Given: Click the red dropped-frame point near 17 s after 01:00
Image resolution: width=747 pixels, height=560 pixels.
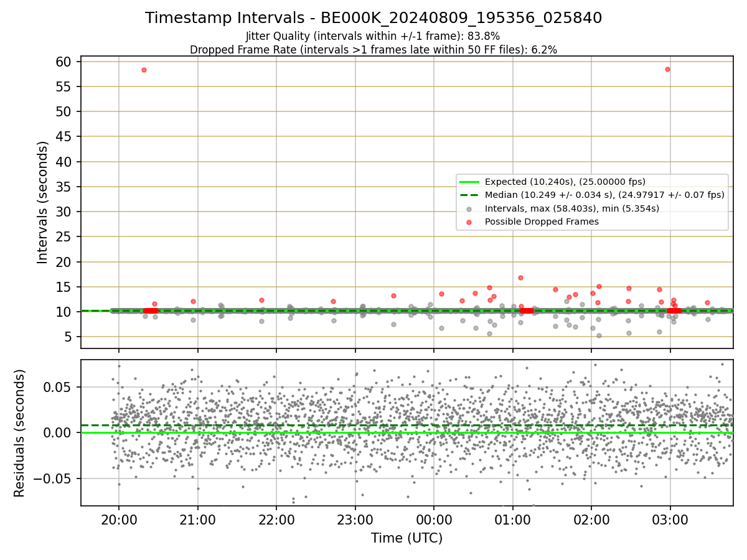Looking at the screenshot, I should (520, 278).
